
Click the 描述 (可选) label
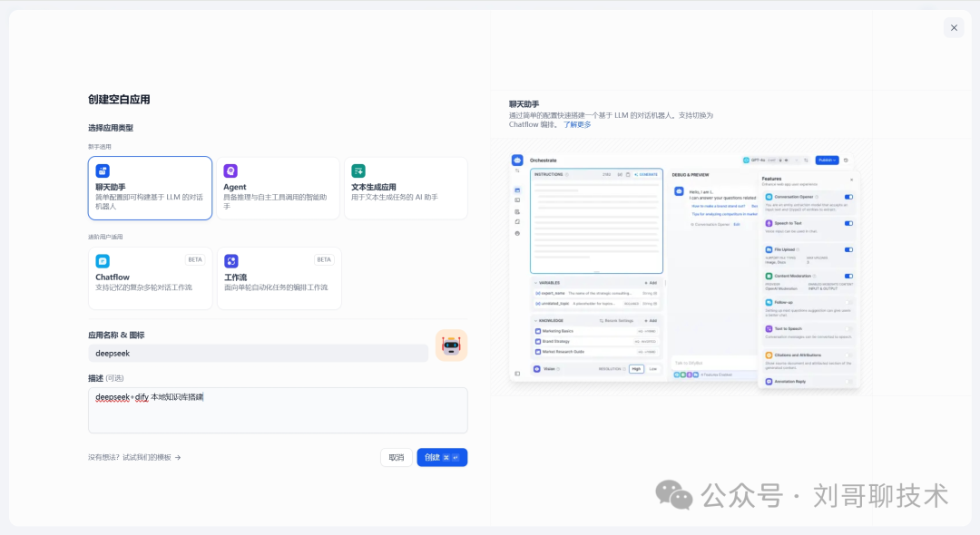click(105, 378)
